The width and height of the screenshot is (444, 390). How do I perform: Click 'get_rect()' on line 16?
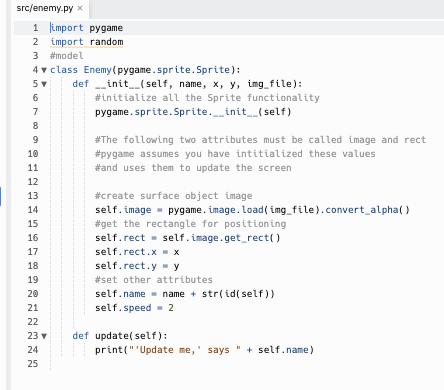pyautogui.click(x=252, y=238)
